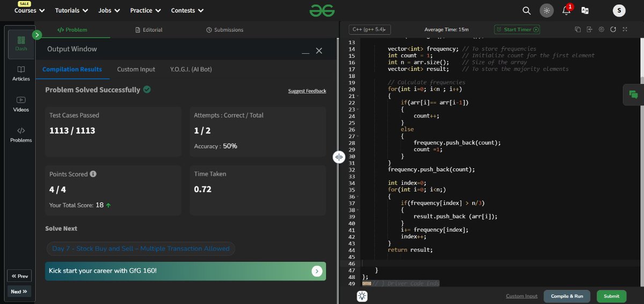Click the Points Scored info icon
Viewport: 644px width, 304px height.
(x=93, y=174)
